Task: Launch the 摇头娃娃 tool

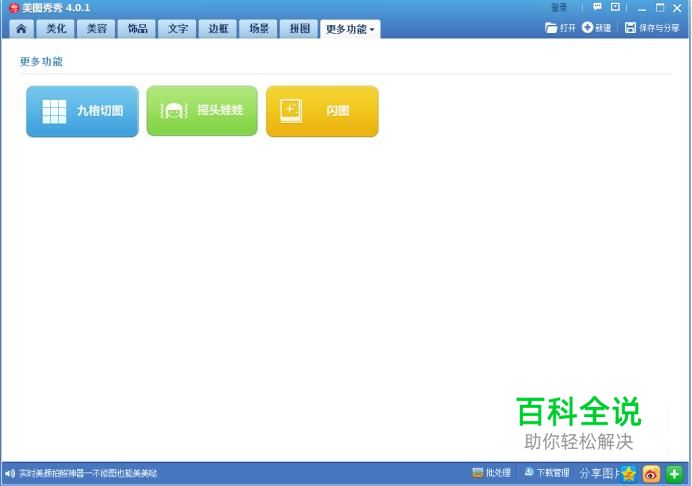Action: tap(202, 111)
